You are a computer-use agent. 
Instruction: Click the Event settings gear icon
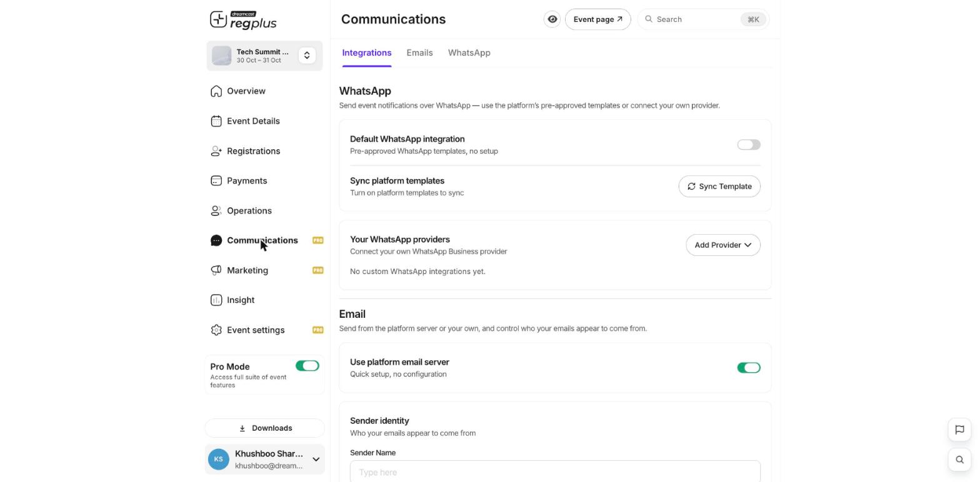coord(216,330)
